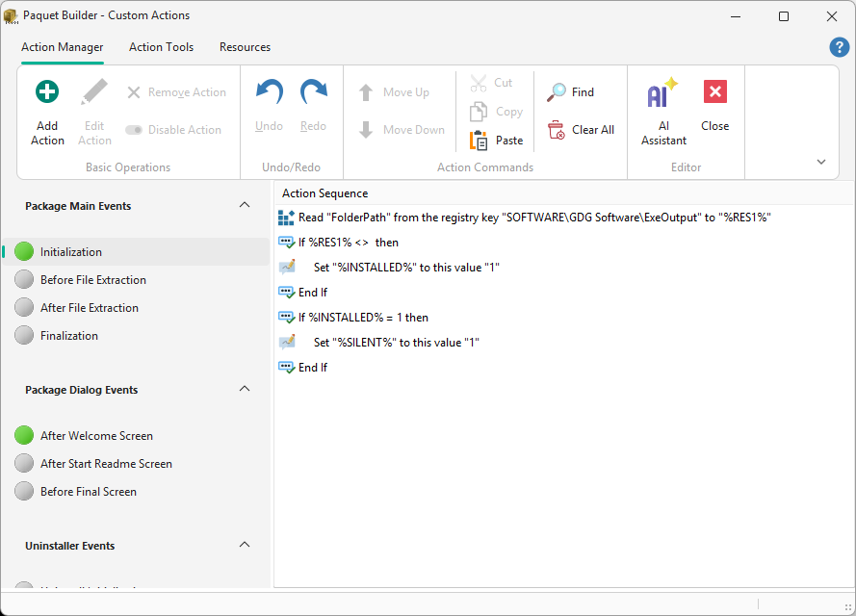Image resolution: width=856 pixels, height=616 pixels.
Task: Click the Add Action icon
Action: pyautogui.click(x=46, y=91)
